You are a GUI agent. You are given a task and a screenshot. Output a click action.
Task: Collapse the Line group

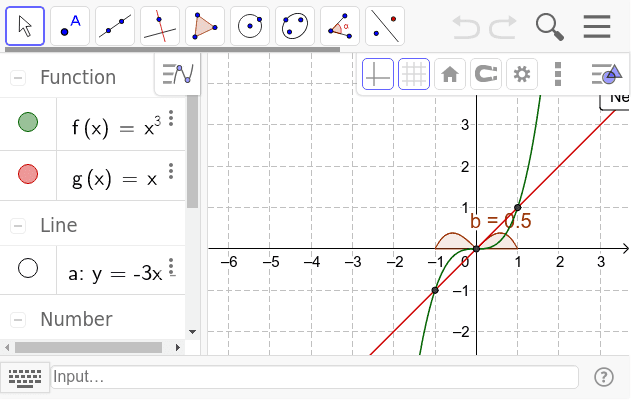[x=18, y=225]
